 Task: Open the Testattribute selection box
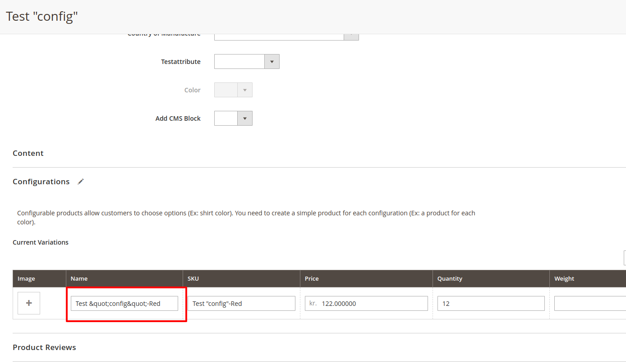[x=239, y=61]
